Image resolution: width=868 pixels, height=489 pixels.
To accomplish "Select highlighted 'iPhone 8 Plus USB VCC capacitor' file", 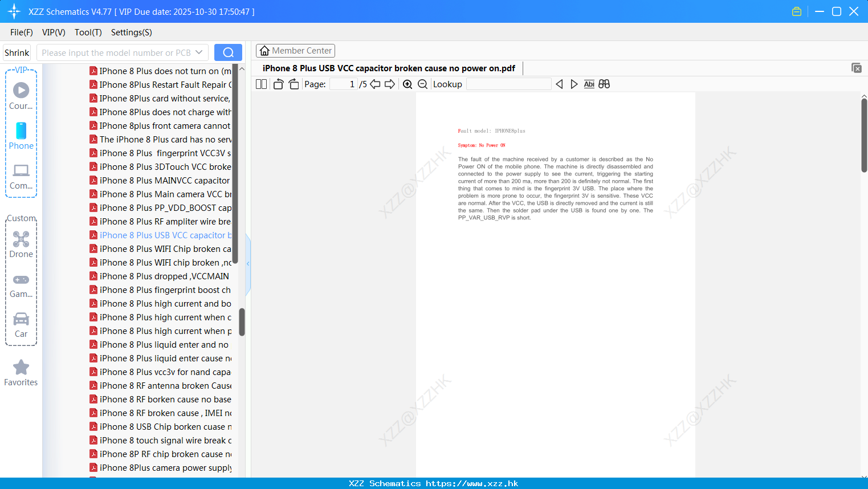I will [x=161, y=235].
